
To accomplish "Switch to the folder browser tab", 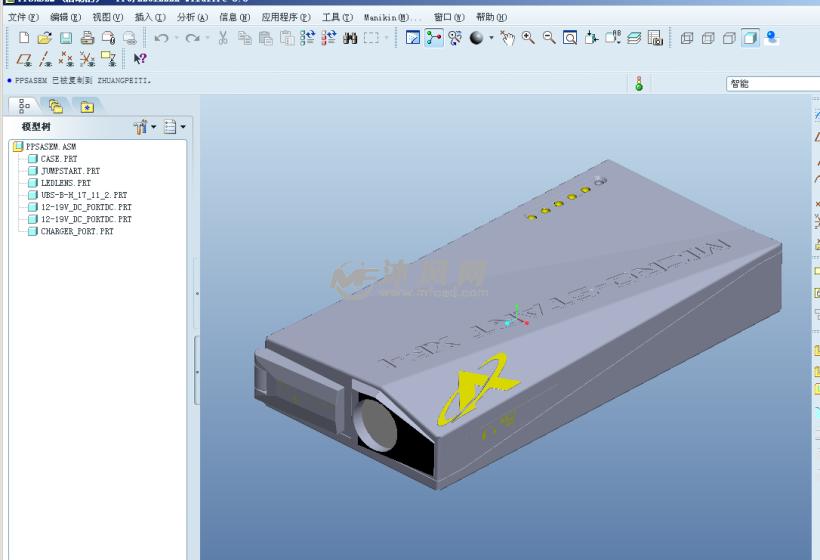I will [x=56, y=105].
